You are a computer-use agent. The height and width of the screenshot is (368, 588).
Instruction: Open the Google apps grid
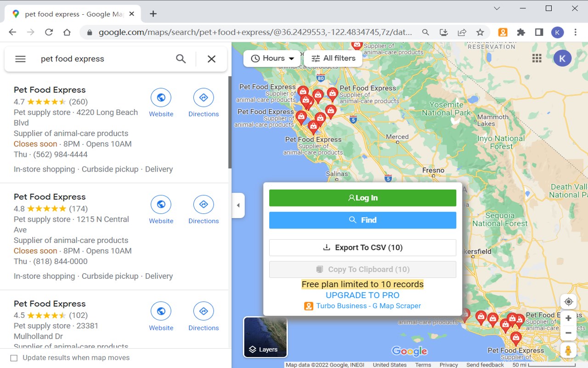[x=537, y=58]
